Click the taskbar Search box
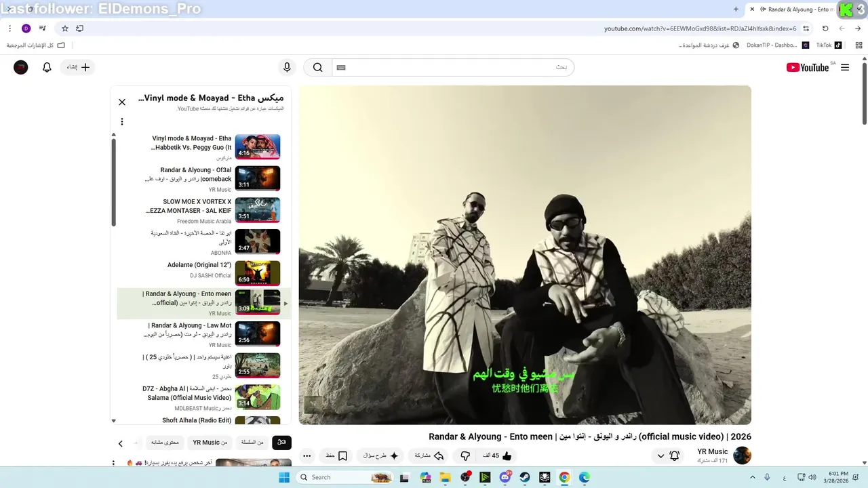The image size is (868, 488). 345,477
